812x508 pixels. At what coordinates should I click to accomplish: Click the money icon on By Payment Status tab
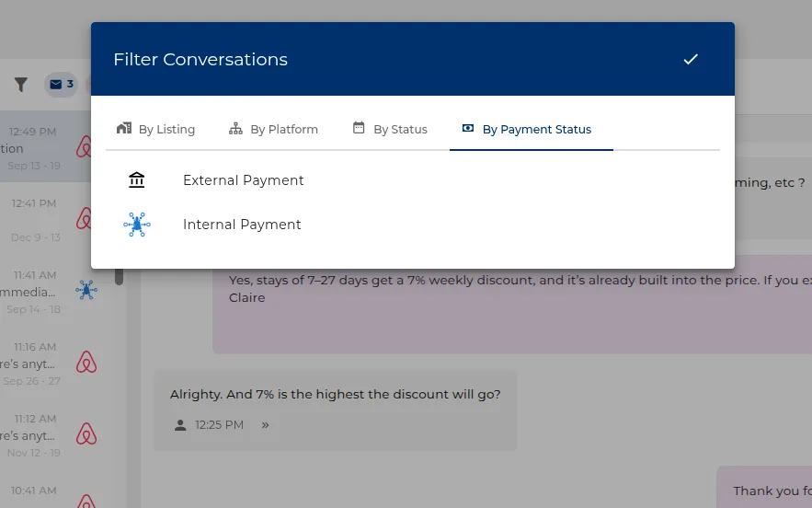click(x=468, y=128)
